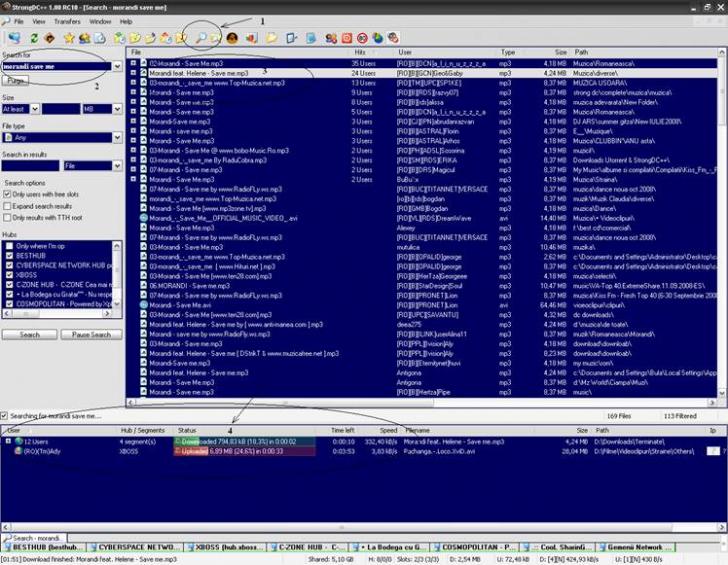Image resolution: width=728 pixels, height=565 pixels.
Task: Open the Public Hubs icon at toolbar start
Action: [13, 38]
